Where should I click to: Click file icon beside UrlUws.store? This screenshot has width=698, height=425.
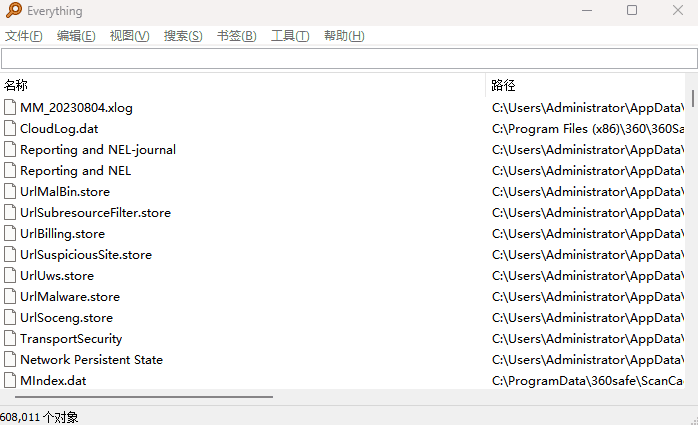coord(10,275)
